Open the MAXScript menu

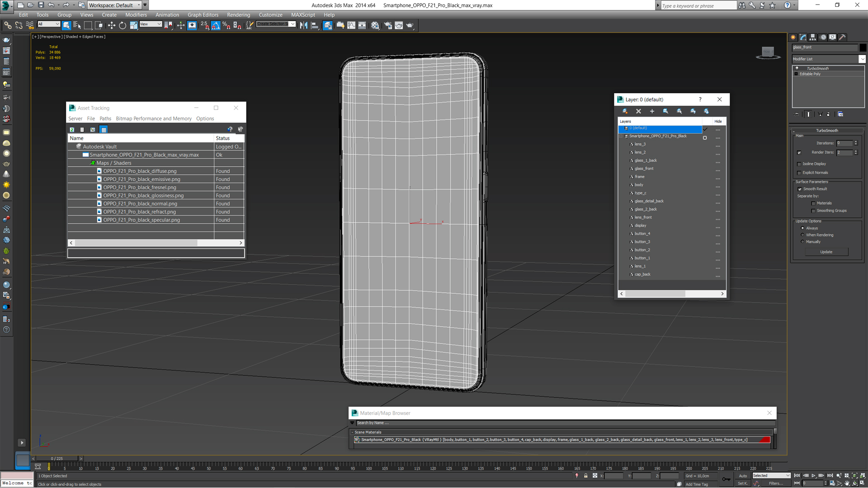pos(303,15)
